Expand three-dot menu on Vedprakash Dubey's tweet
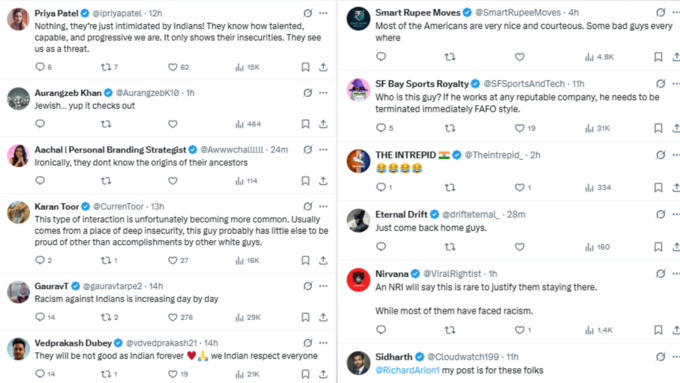 point(323,343)
